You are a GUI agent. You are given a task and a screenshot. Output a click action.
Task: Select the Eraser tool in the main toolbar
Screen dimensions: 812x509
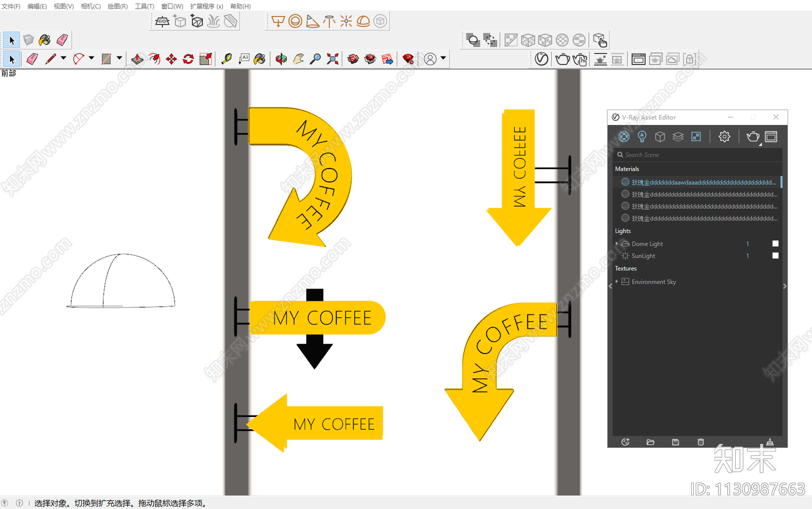tap(32, 59)
